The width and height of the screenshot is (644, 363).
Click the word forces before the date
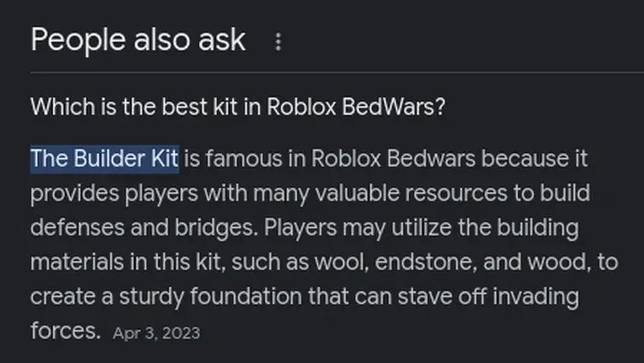66,331
